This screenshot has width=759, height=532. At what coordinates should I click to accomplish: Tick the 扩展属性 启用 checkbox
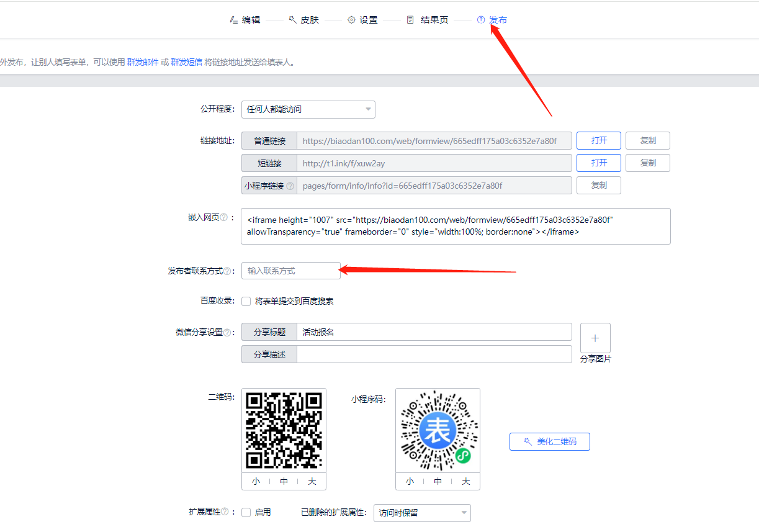[246, 513]
